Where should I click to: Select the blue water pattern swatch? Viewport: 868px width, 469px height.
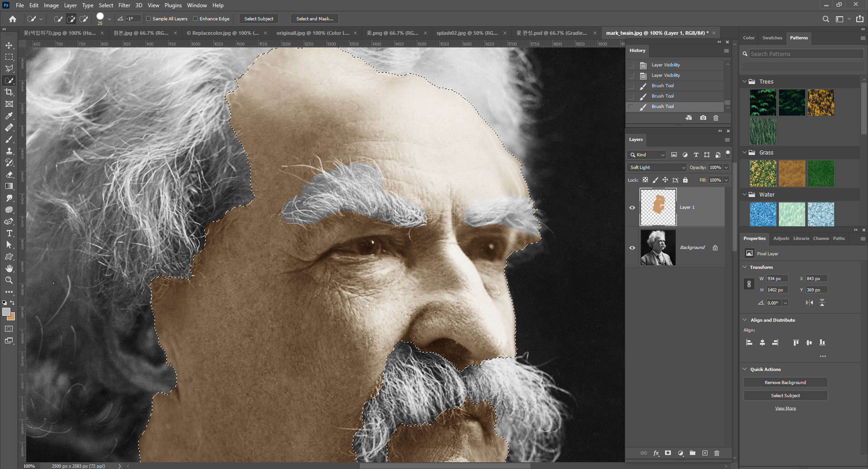click(x=763, y=214)
